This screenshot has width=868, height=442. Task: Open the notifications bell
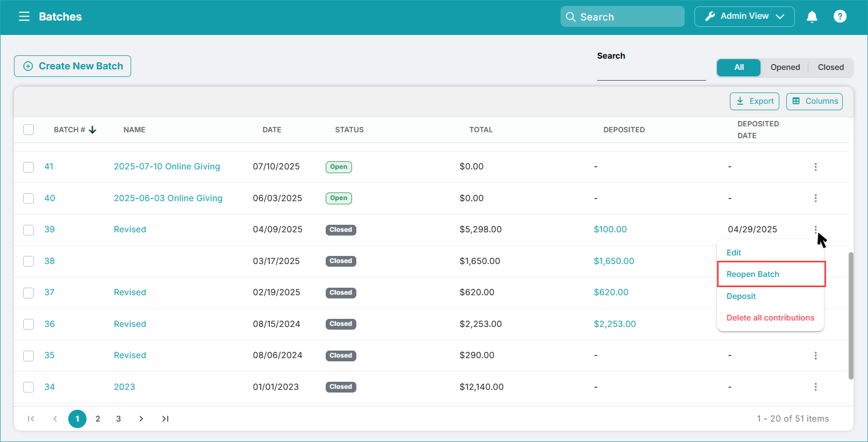(812, 17)
